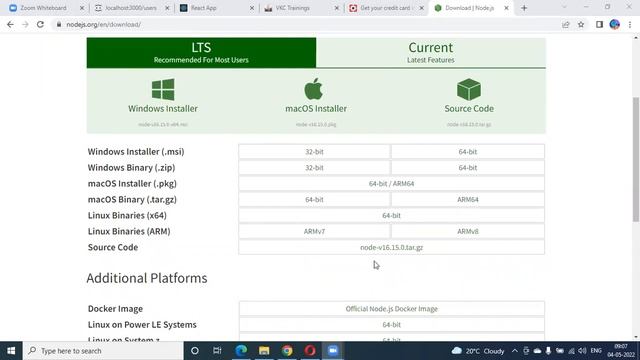The height and width of the screenshot is (360, 640).
Task: Click the volume speaker tray icon
Action: pos(582,351)
